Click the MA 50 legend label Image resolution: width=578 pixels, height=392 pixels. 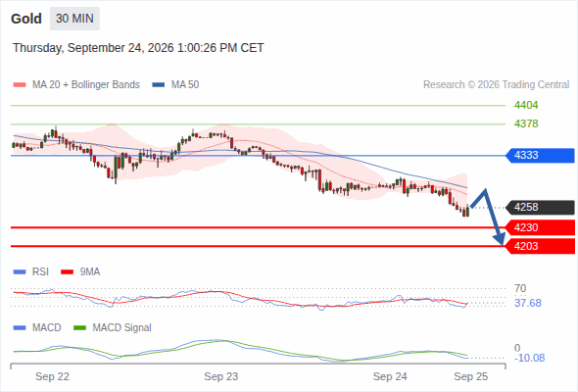tap(185, 85)
